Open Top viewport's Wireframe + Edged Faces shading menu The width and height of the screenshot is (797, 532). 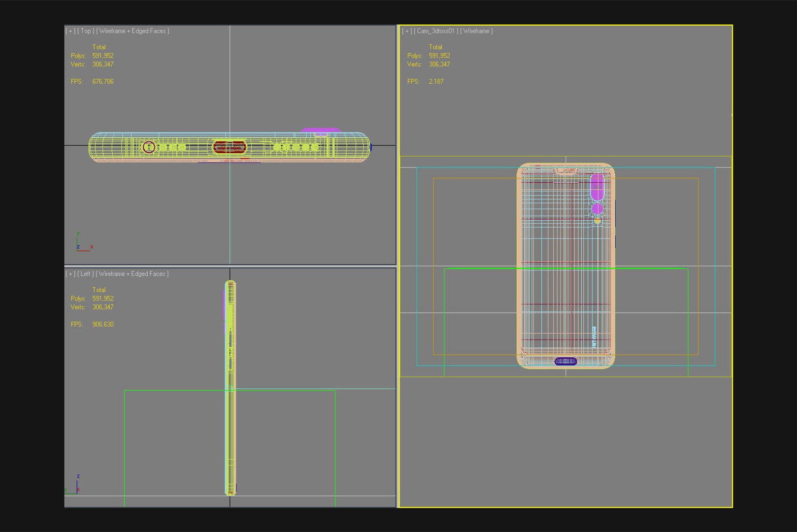[133, 31]
